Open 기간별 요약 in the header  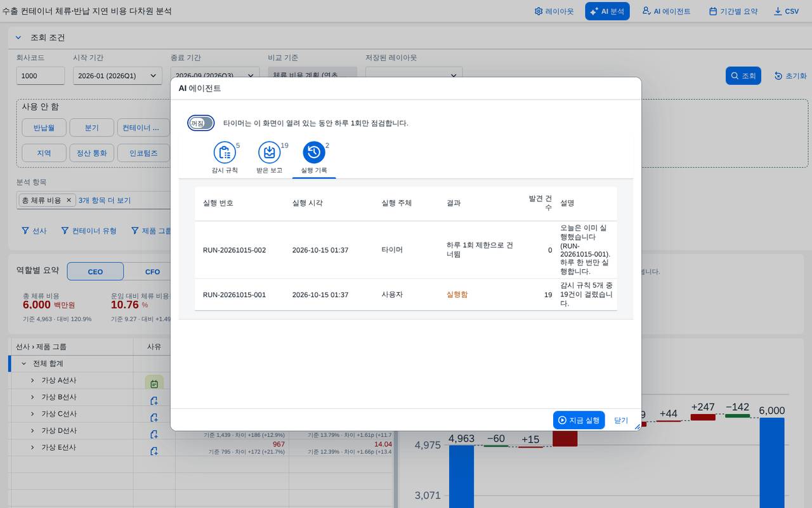tap(733, 11)
